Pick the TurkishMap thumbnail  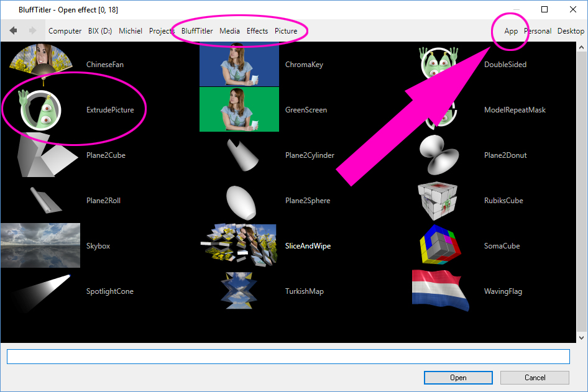[239, 291]
